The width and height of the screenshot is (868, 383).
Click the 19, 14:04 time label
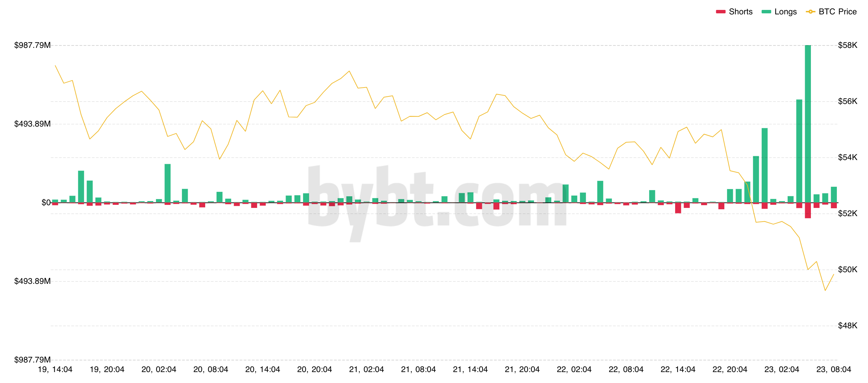point(55,370)
